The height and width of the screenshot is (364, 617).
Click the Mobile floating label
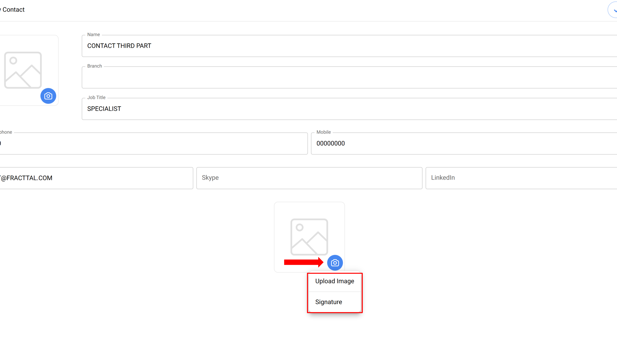[x=324, y=132]
